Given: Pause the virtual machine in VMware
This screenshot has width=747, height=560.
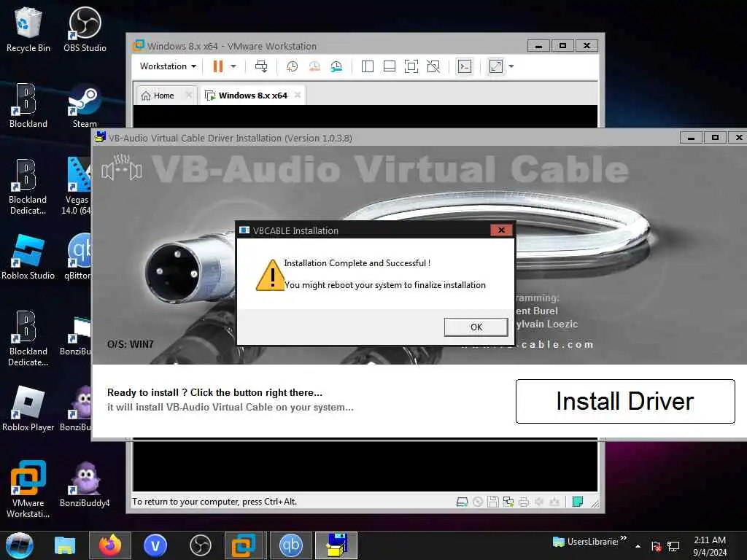Looking at the screenshot, I should [x=217, y=66].
